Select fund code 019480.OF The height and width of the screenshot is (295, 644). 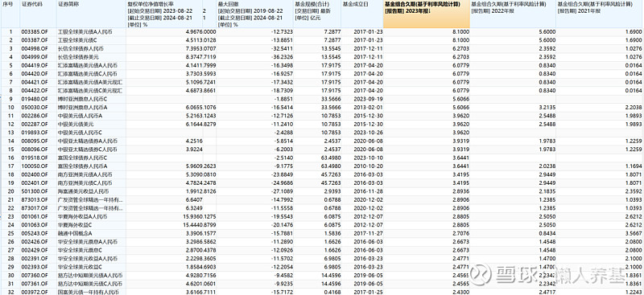click(x=35, y=99)
